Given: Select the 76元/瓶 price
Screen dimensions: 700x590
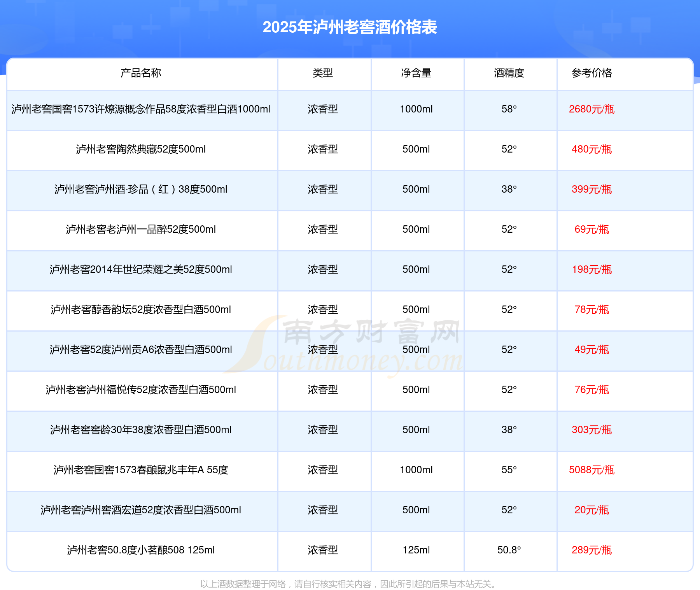Looking at the screenshot, I should [592, 390].
